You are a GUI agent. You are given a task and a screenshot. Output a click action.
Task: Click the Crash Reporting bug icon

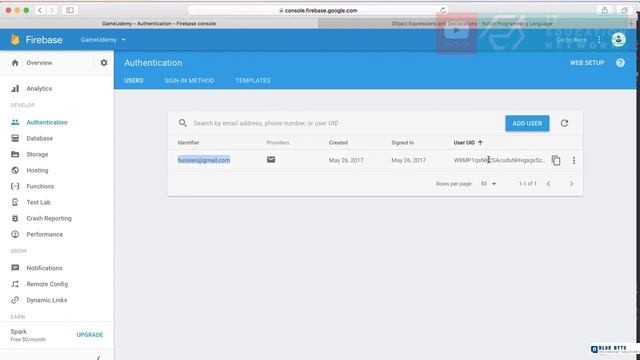point(15,218)
